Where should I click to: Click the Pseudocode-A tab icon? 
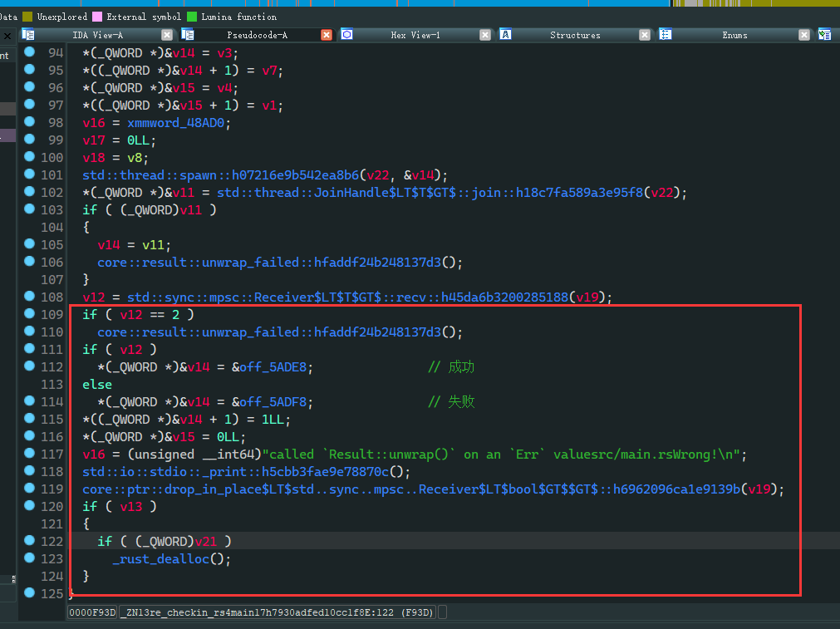[x=188, y=35]
